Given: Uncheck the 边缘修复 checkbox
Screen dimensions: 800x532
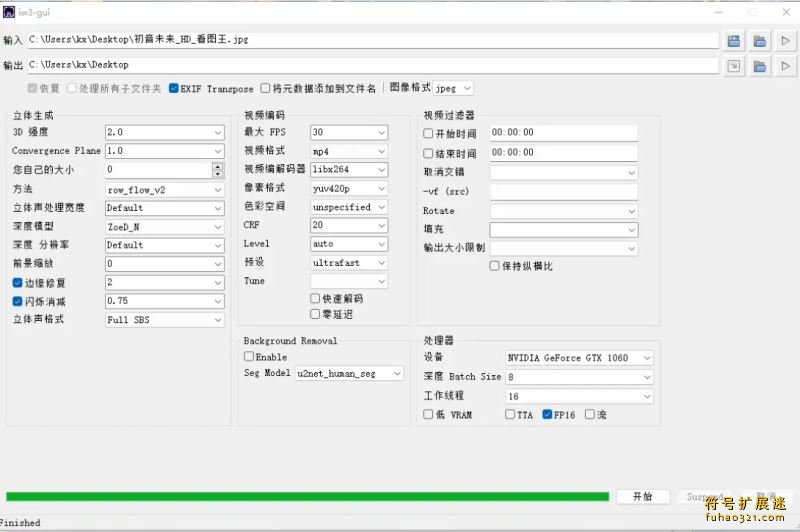Looking at the screenshot, I should [x=17, y=283].
